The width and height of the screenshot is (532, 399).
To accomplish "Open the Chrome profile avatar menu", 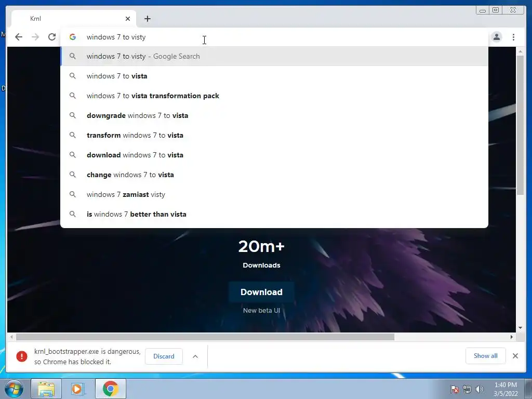I will (496, 37).
